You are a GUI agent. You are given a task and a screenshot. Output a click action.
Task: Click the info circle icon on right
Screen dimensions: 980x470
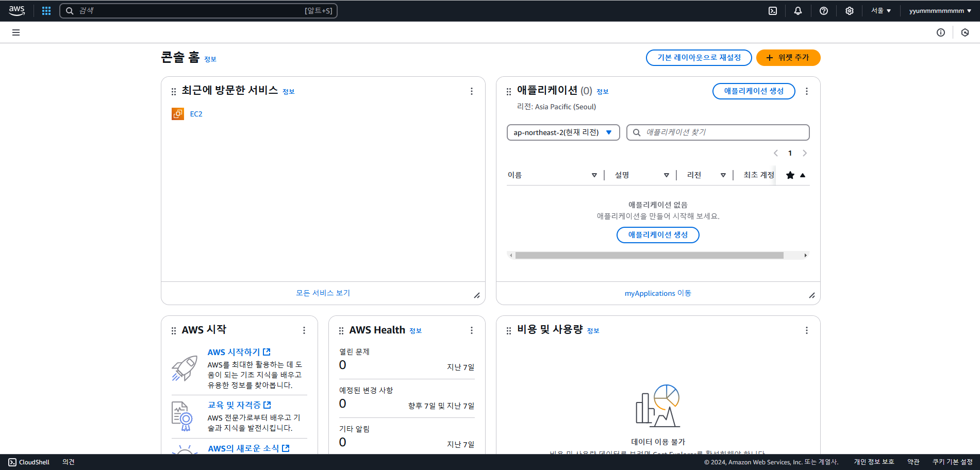click(x=941, y=32)
